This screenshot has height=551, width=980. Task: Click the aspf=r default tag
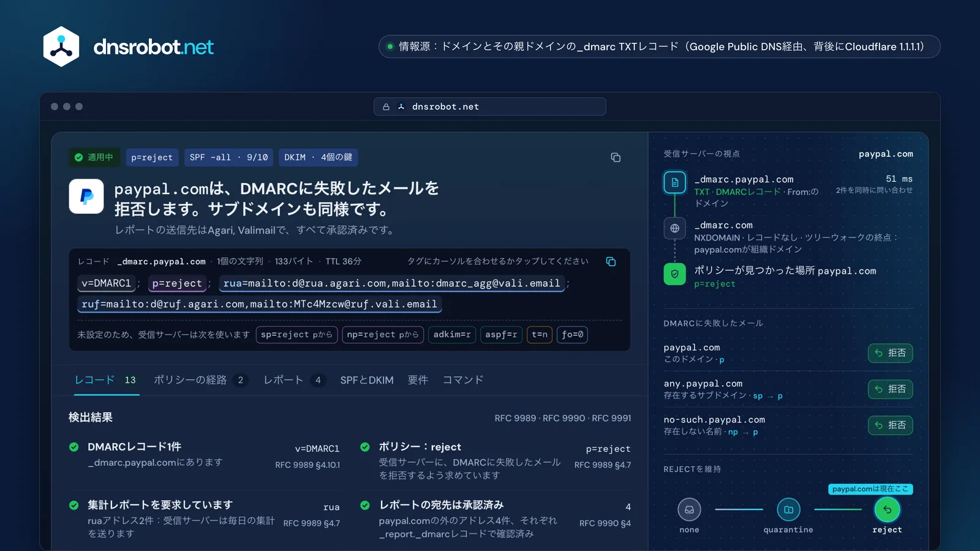501,334
